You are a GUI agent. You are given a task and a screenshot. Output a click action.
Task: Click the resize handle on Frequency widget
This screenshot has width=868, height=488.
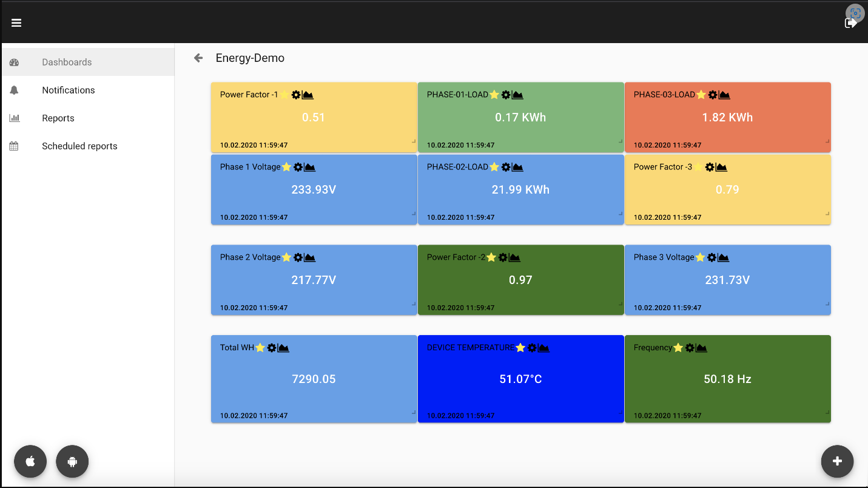[x=827, y=412]
